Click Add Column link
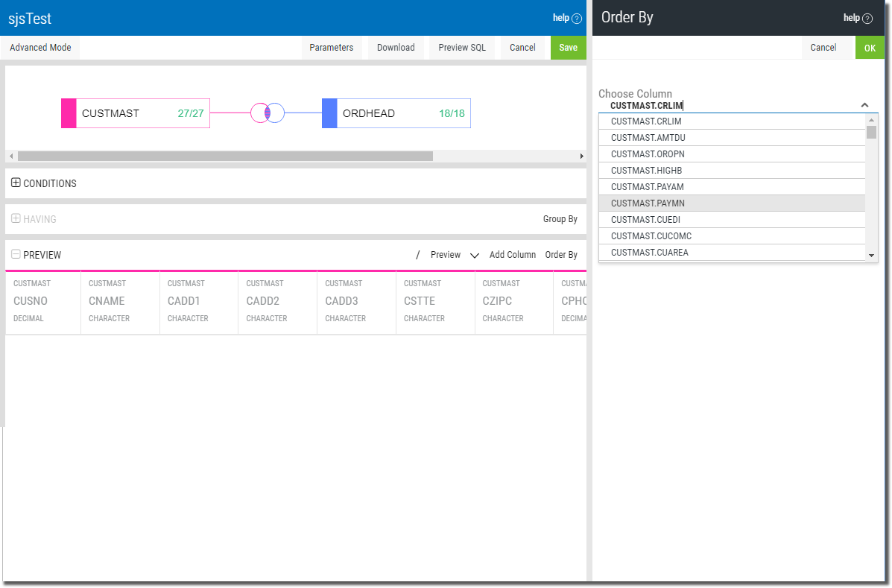892x588 pixels. pos(513,255)
